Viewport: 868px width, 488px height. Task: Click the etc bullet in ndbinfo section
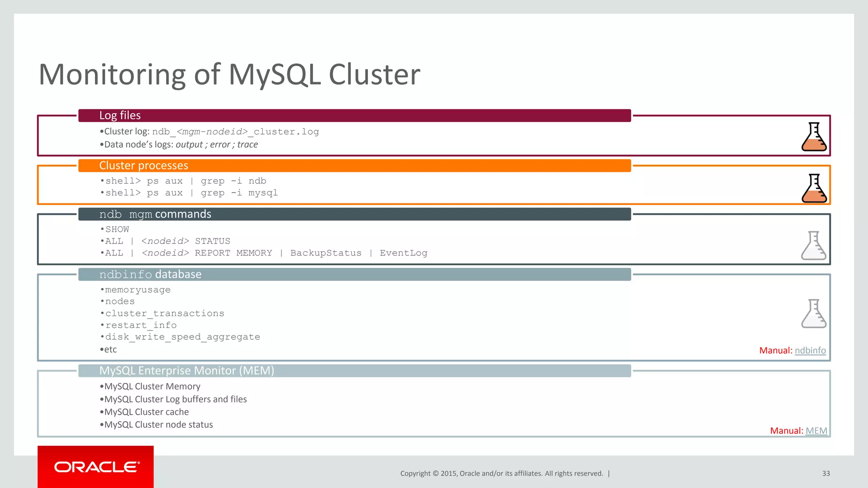click(x=108, y=349)
